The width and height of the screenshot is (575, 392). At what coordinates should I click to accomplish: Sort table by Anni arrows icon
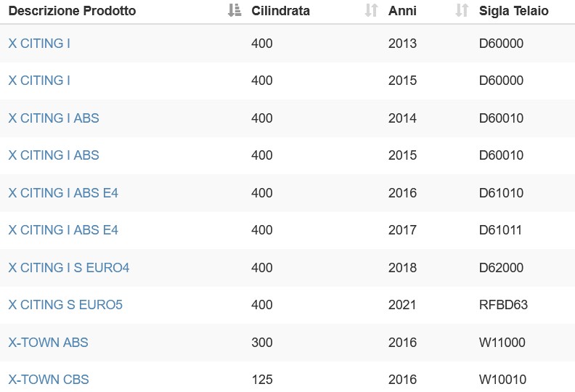click(x=462, y=10)
